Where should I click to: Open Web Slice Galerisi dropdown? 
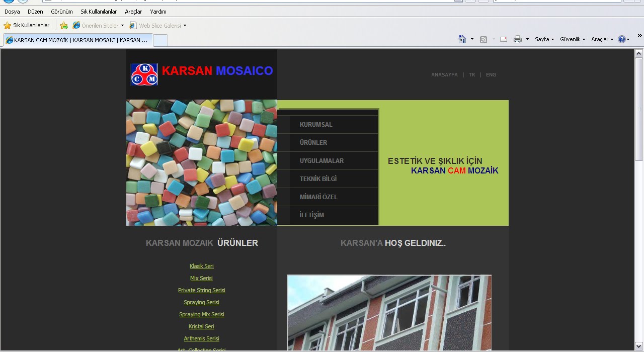[158, 25]
